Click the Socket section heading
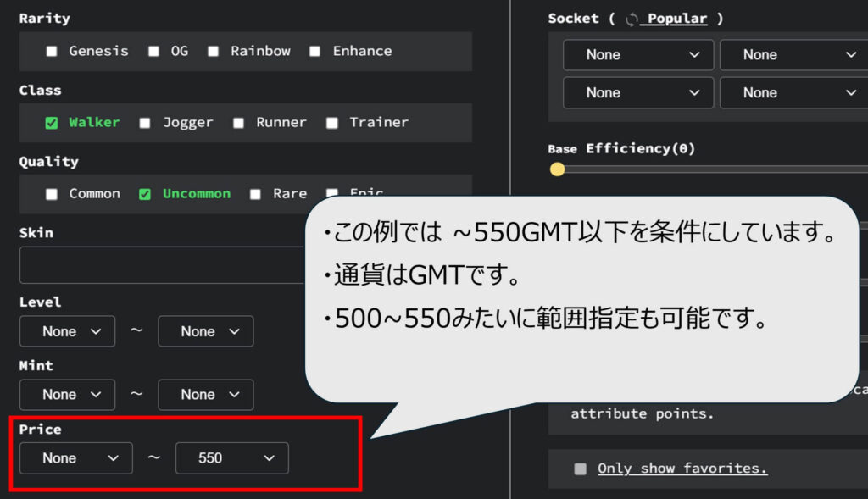The width and height of the screenshot is (868, 499). point(574,19)
